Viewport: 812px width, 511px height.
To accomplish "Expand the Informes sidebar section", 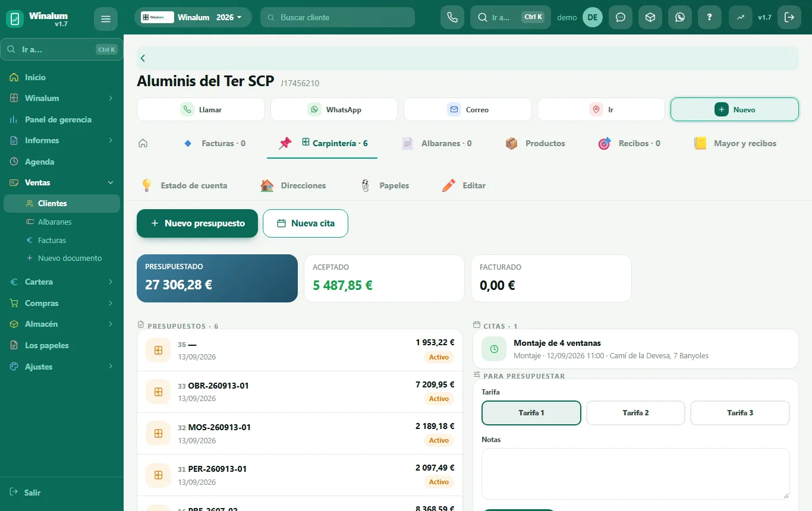I will coord(62,140).
